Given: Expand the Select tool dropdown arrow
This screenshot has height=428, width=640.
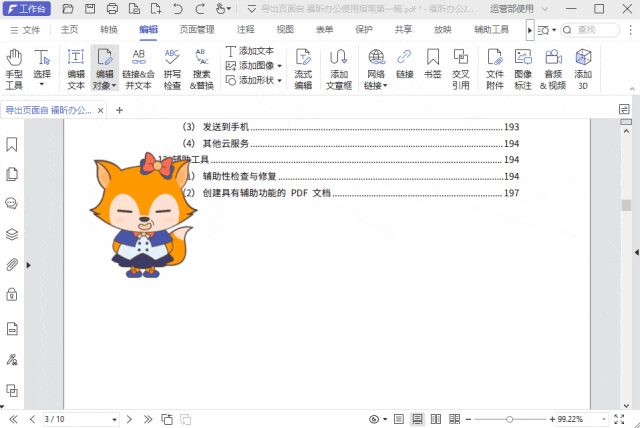Looking at the screenshot, I should point(42,84).
